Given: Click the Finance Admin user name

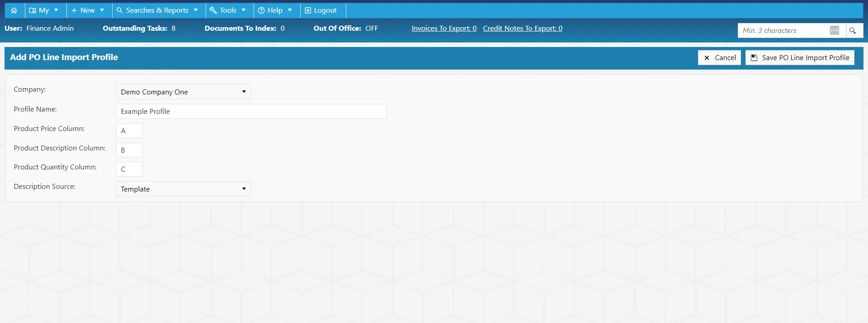Looking at the screenshot, I should click(50, 28).
